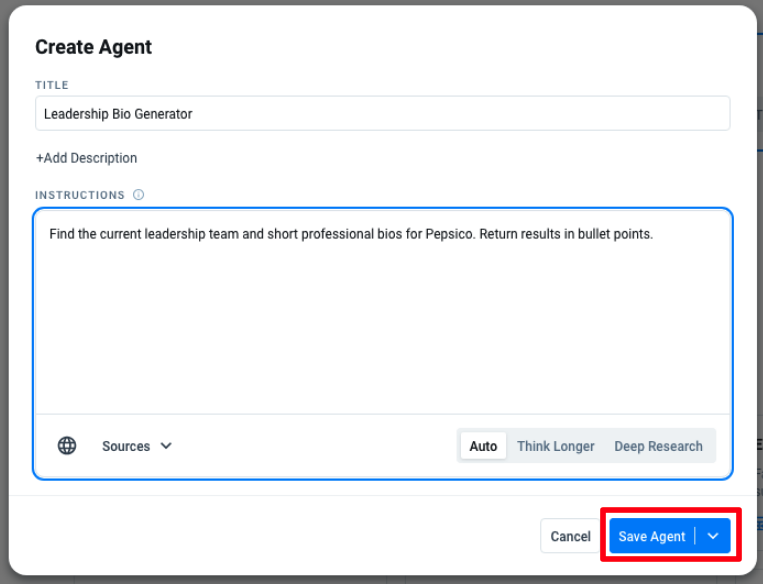The image size is (763, 584).
Task: Click the info icon beside Instructions label
Action: (x=139, y=195)
